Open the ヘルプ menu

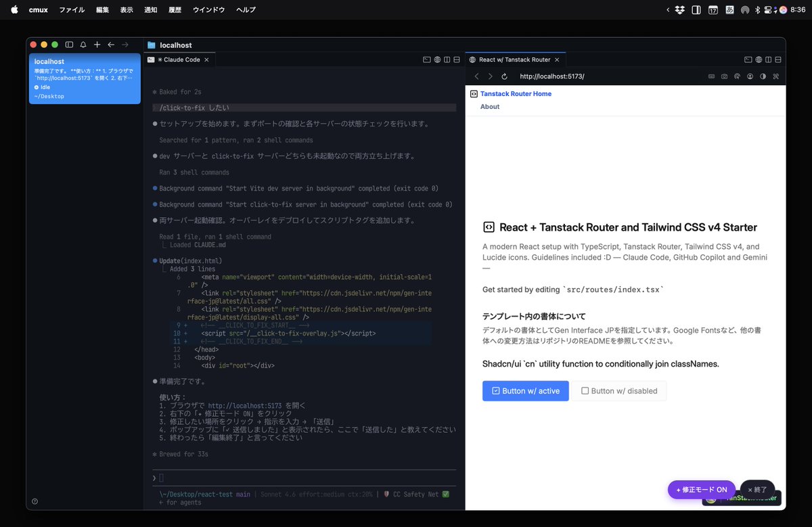(246, 9)
